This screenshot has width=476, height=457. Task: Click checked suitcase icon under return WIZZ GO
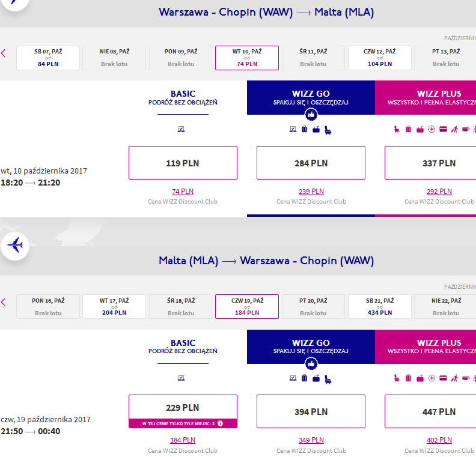click(x=305, y=378)
